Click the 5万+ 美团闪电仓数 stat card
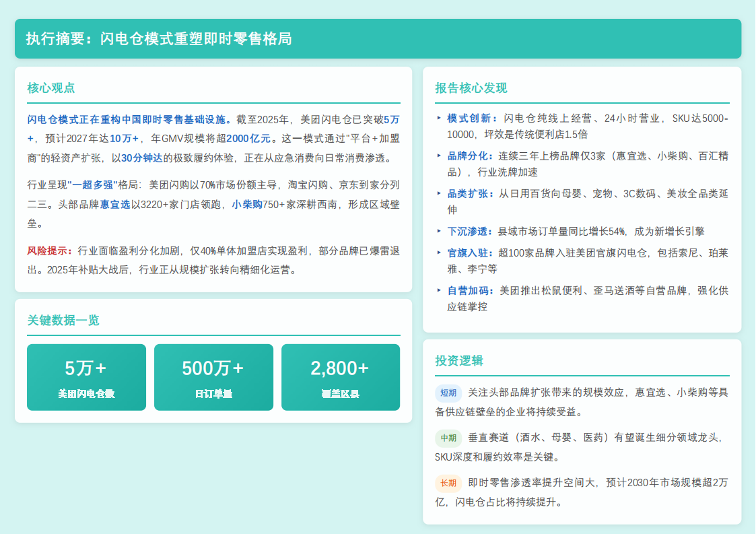 point(86,377)
